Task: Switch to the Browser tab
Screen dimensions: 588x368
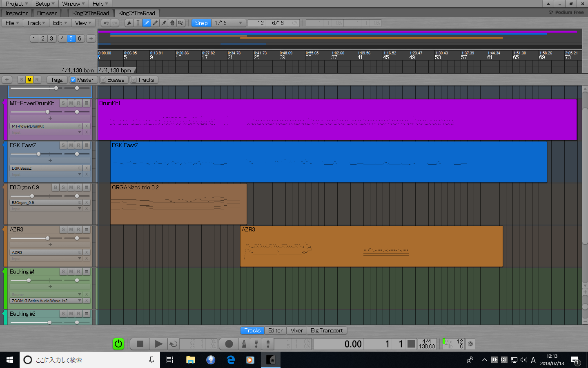Action: point(47,13)
